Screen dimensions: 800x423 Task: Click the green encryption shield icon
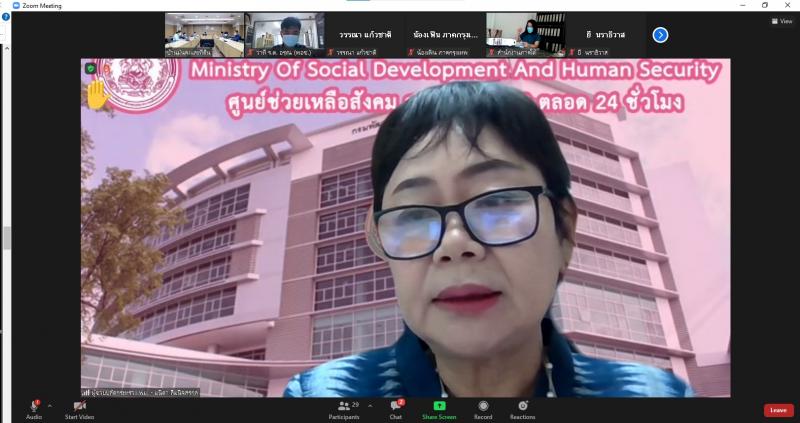pyautogui.click(x=91, y=68)
